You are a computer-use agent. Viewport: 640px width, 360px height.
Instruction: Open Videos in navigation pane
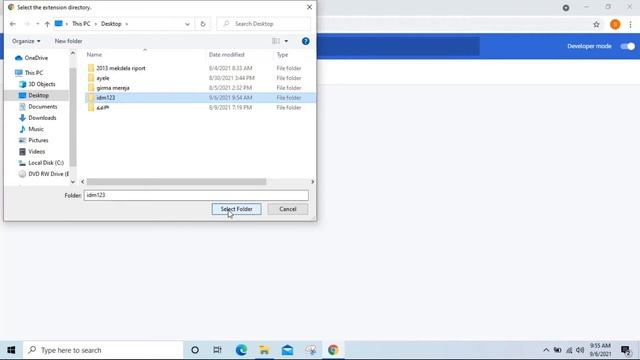(32, 151)
